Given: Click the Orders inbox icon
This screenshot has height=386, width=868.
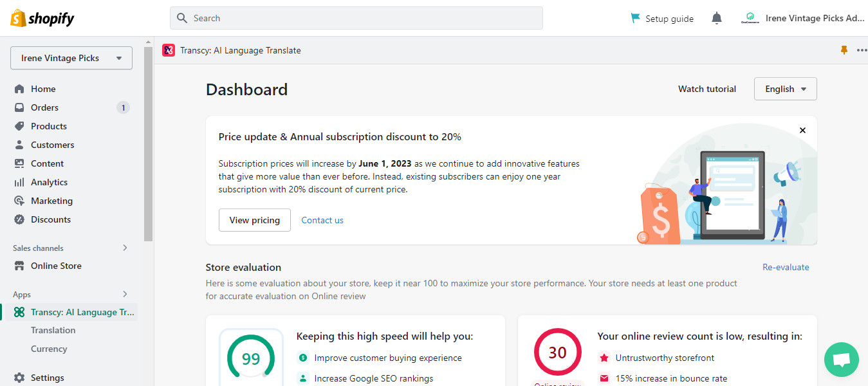Looking at the screenshot, I should 19,107.
